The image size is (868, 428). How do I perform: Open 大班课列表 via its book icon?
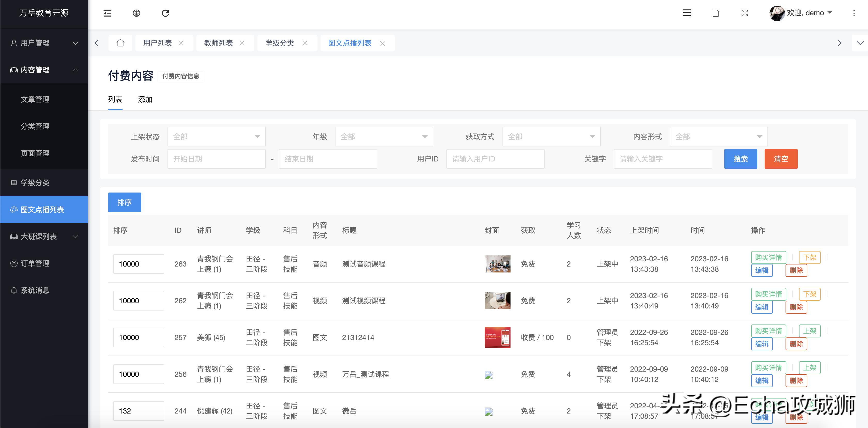click(x=13, y=237)
